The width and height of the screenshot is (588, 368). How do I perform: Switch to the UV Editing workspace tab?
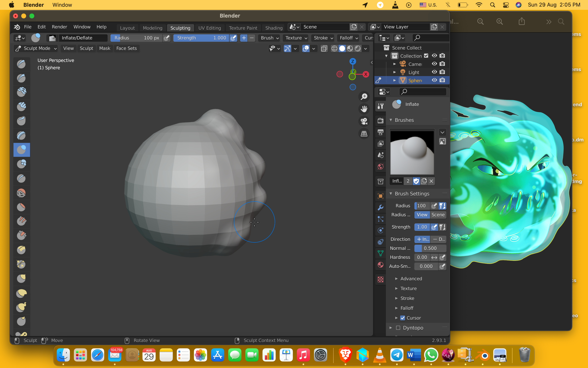(209, 28)
